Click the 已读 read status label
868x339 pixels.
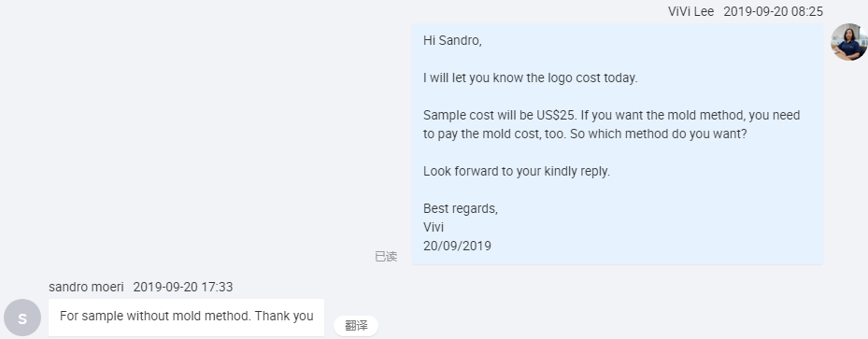point(386,257)
